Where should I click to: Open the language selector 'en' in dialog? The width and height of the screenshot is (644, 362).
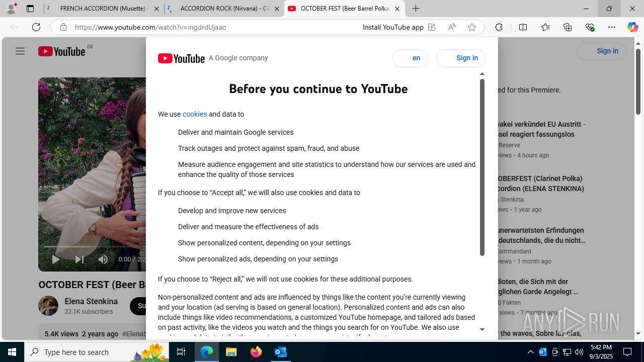pyautogui.click(x=410, y=58)
